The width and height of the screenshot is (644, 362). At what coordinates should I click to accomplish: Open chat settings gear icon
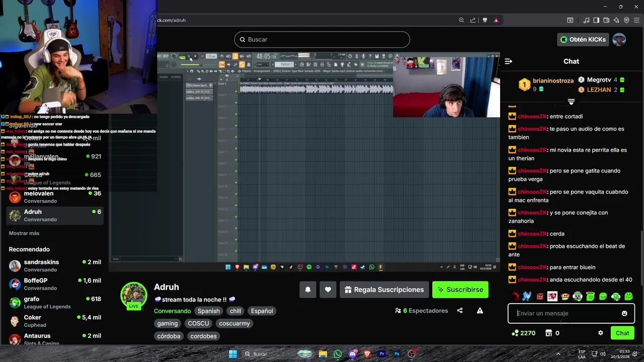tap(600, 333)
